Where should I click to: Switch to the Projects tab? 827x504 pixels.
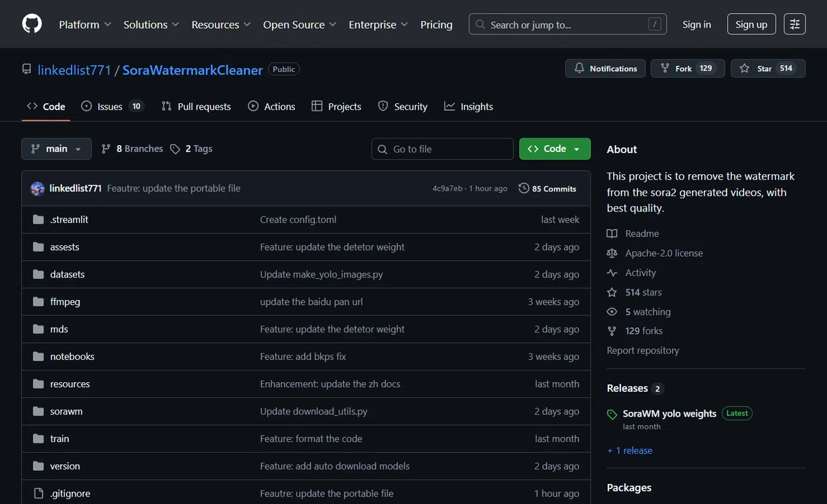336,106
